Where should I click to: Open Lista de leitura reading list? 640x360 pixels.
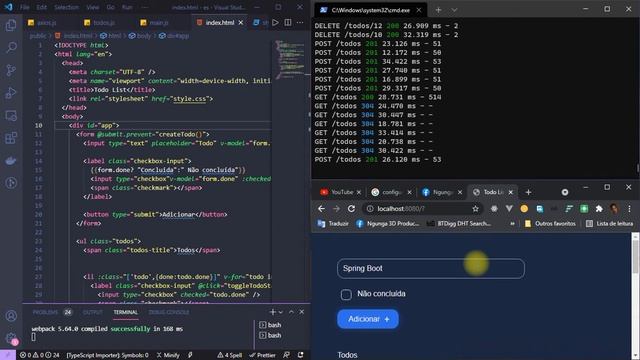tap(609, 224)
